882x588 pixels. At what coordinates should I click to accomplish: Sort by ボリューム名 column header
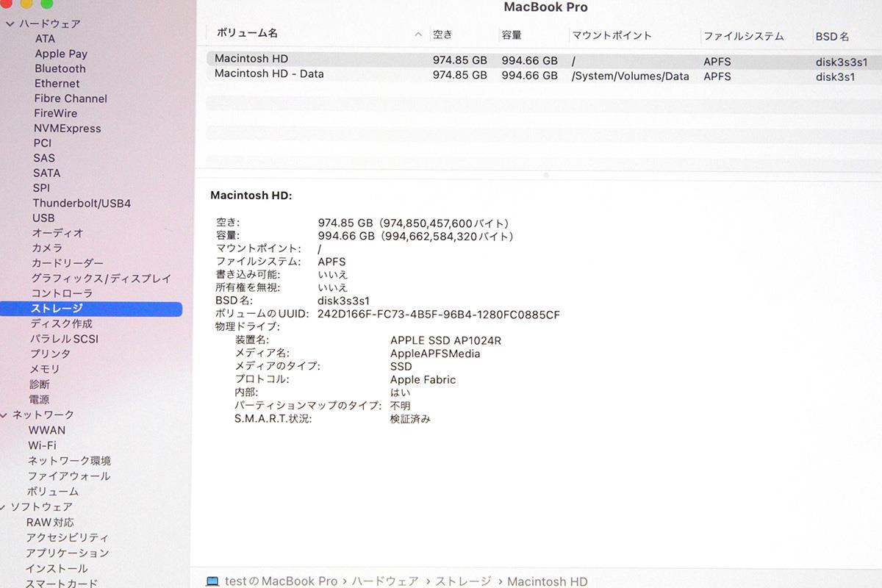pyautogui.click(x=248, y=33)
